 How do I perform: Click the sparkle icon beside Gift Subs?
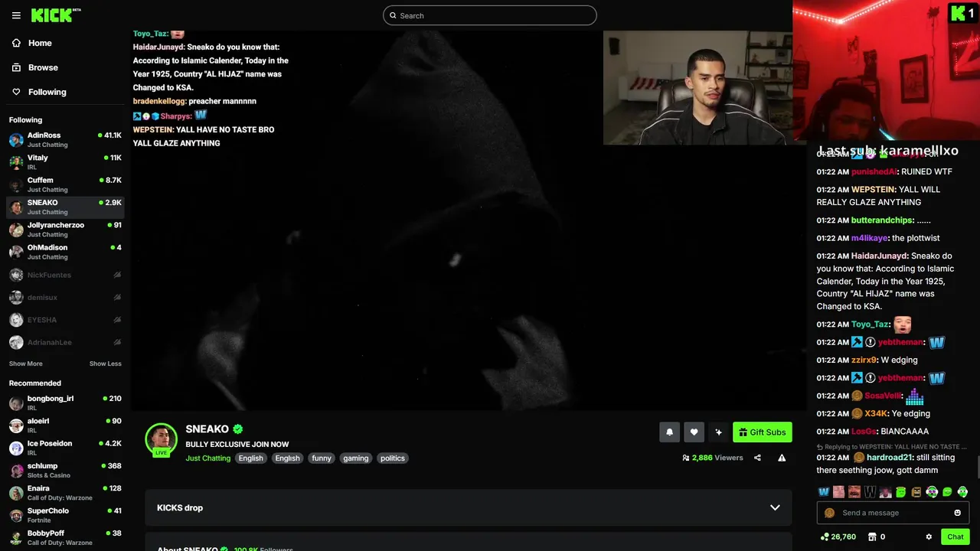718,432
